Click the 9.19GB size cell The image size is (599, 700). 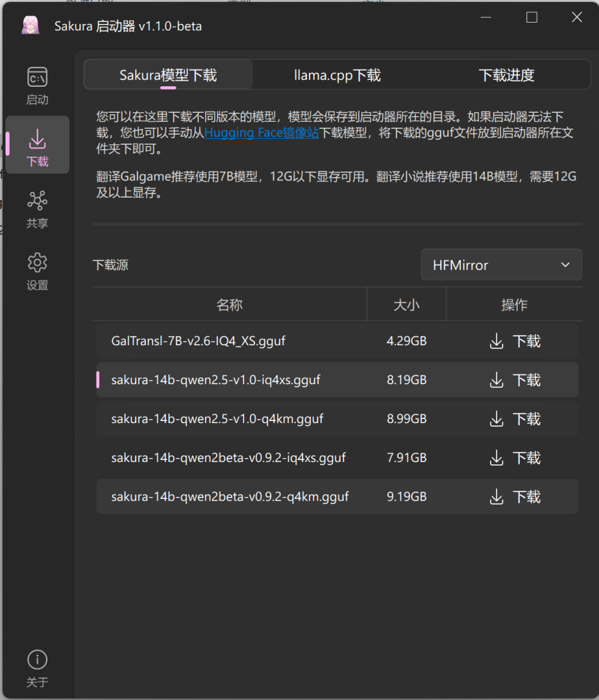(406, 496)
